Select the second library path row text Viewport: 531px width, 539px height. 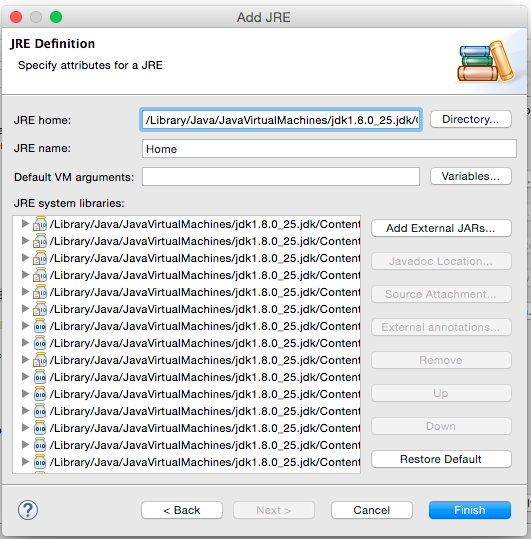point(205,241)
